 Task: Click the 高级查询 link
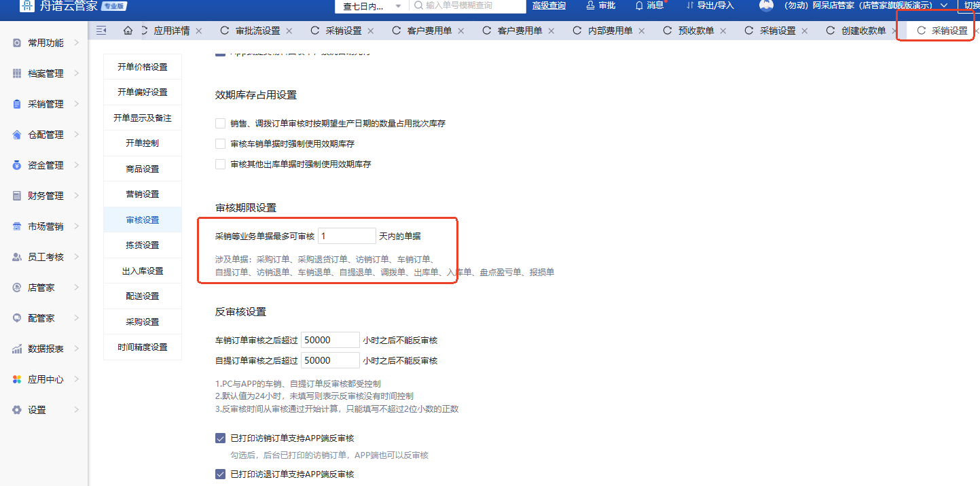point(549,5)
